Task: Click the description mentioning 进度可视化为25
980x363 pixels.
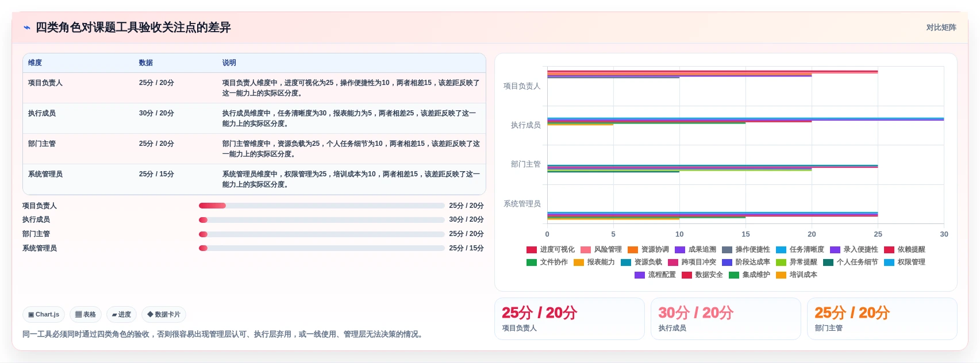Action: coord(351,88)
